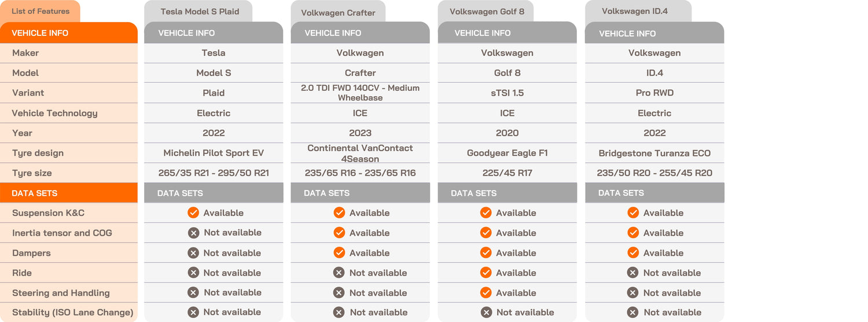Click the orange DATA SETS header

click(69, 193)
